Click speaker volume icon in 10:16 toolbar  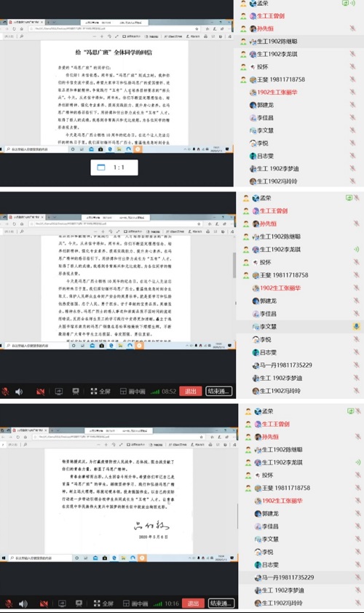[23, 604]
